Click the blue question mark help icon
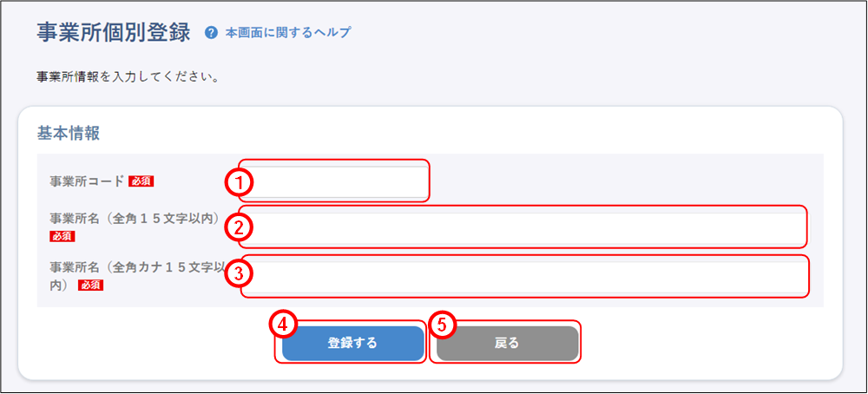 coord(210,33)
